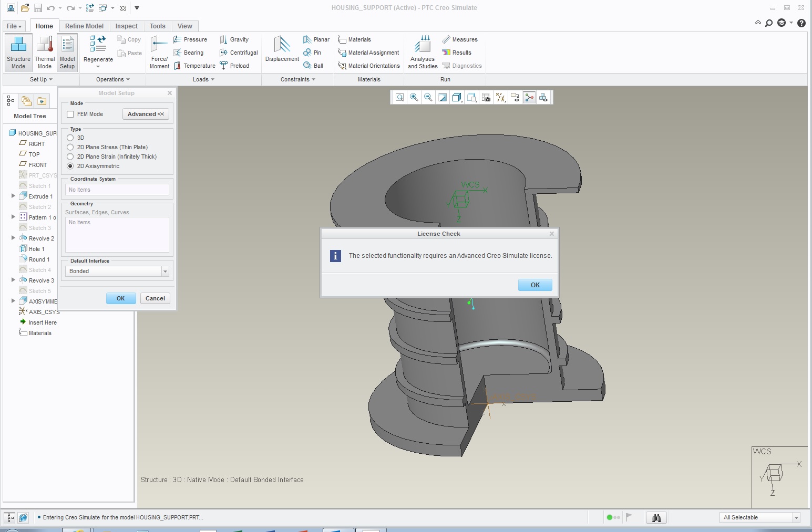
Task: Select the Zoom In graphics toolbar icon
Action: pyautogui.click(x=414, y=97)
